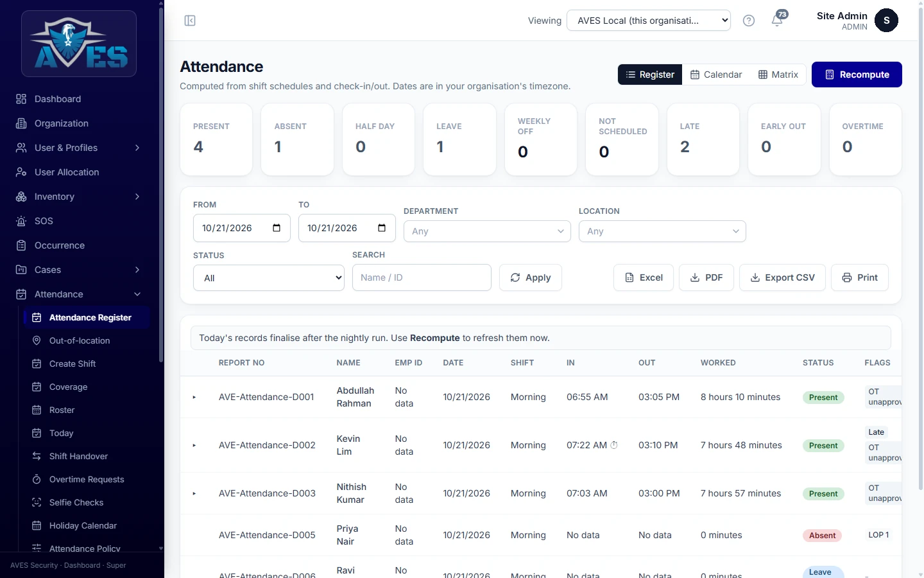924x578 pixels.
Task: Open the Status filter dropdown
Action: click(x=269, y=277)
